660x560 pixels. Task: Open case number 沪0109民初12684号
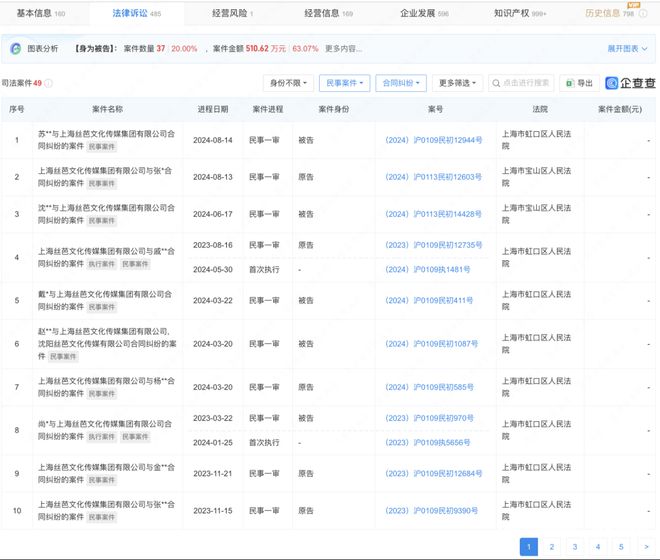pos(434,474)
